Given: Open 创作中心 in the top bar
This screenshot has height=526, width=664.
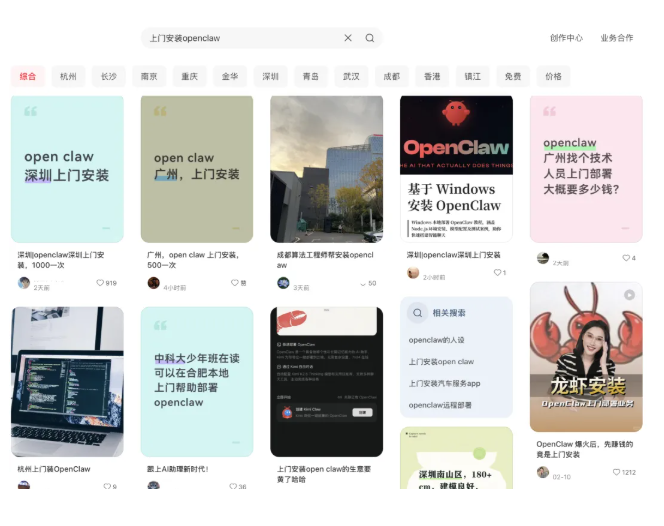Looking at the screenshot, I should point(566,38).
